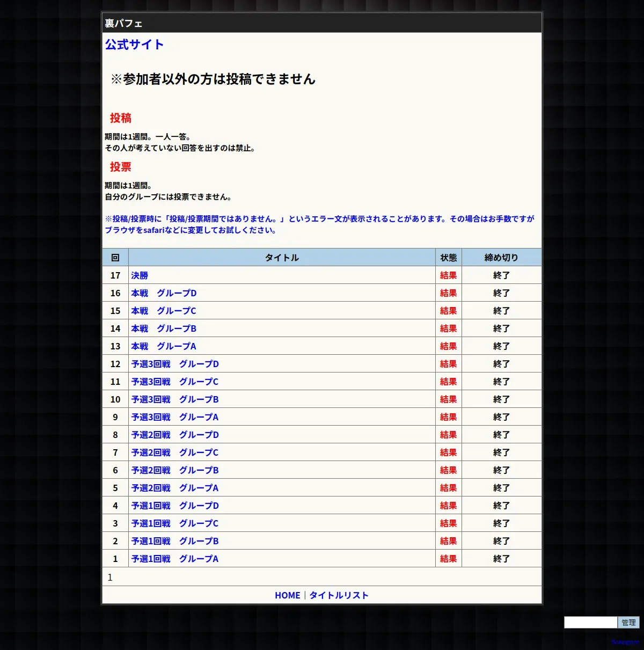Open 本戦 グループD title
Screen dimensions: 644x650
[x=164, y=293]
